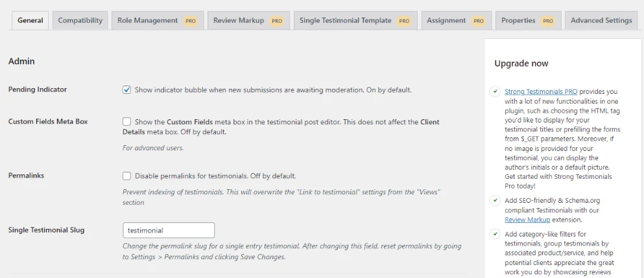Image resolution: width=644 pixels, height=278 pixels.
Task: Enable the Custom Fields Meta Box checkbox
Action: coord(127,122)
